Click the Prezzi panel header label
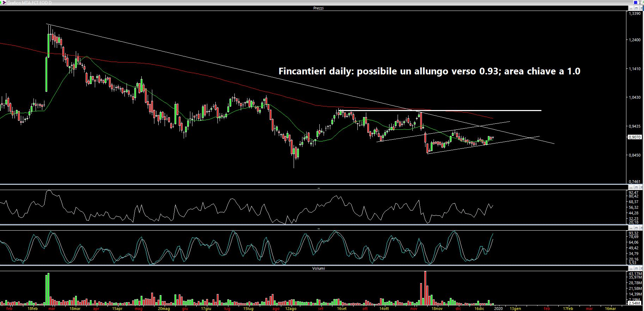This screenshot has height=311, width=644. point(318,8)
